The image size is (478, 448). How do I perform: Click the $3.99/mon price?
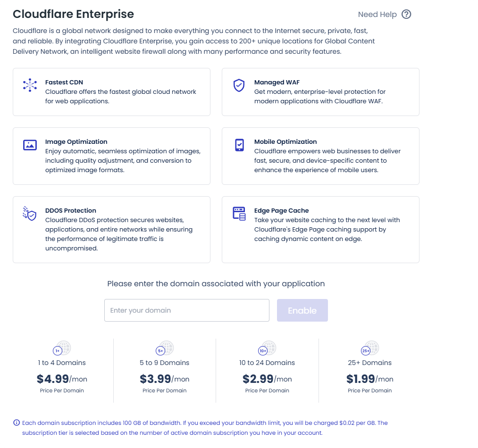pos(164,379)
